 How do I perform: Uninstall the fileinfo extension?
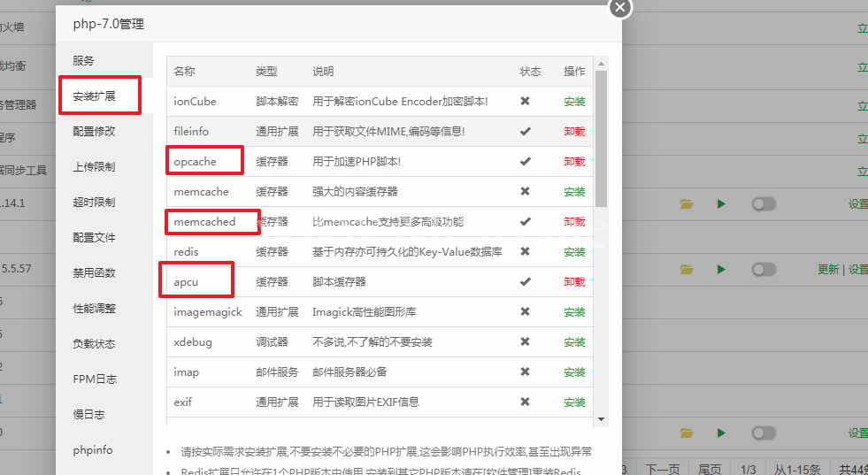574,131
